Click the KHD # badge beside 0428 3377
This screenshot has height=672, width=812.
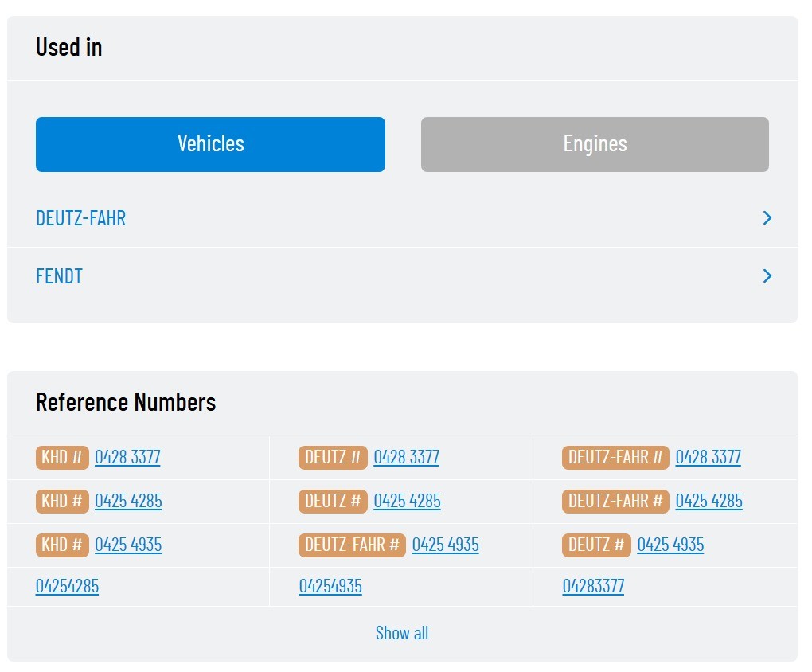coord(62,458)
